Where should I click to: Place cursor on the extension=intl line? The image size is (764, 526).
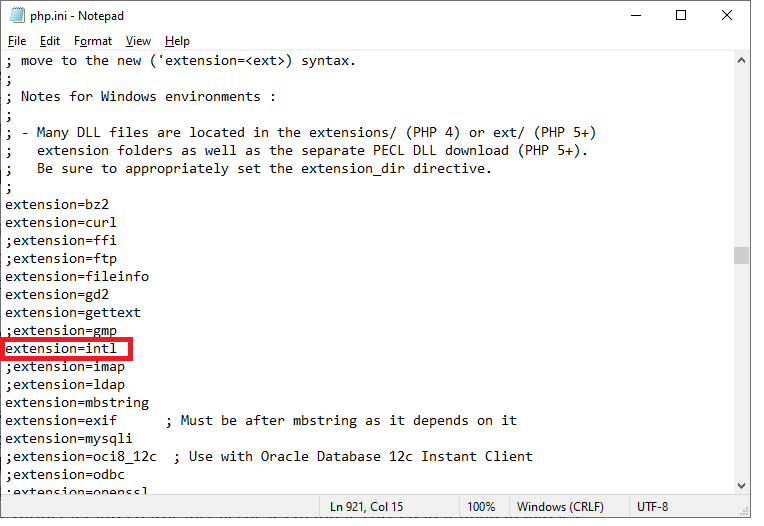pos(61,349)
